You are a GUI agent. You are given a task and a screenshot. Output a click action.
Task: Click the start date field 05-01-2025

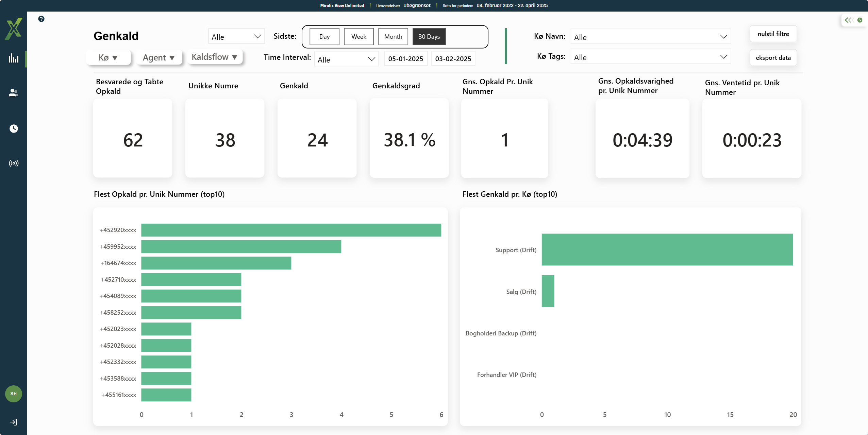(405, 59)
